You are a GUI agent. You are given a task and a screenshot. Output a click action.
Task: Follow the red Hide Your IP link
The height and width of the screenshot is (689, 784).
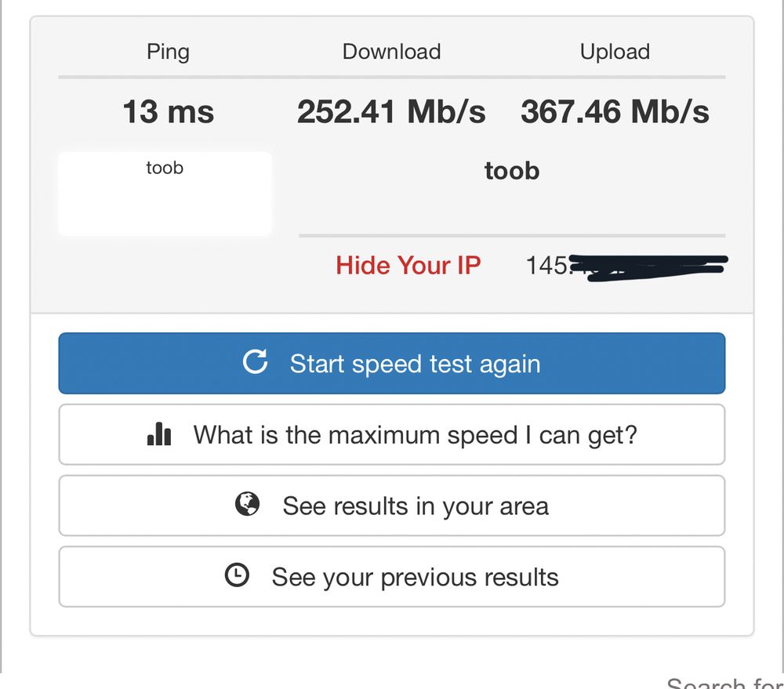408,266
